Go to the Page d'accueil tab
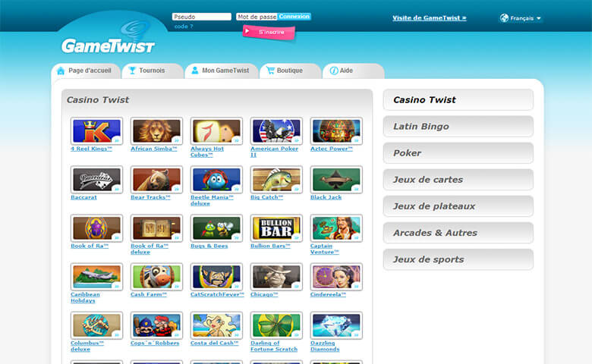 point(86,71)
